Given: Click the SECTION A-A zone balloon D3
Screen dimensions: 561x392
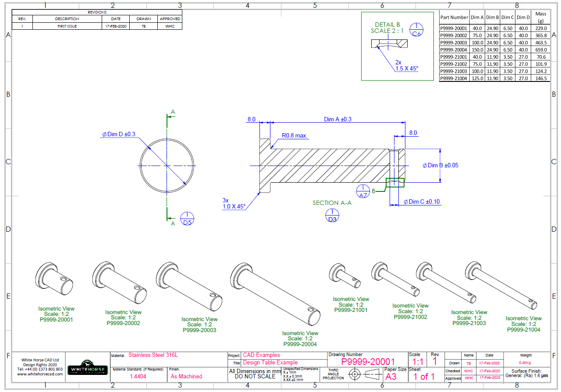Looking at the screenshot, I should pyautogui.click(x=331, y=215).
